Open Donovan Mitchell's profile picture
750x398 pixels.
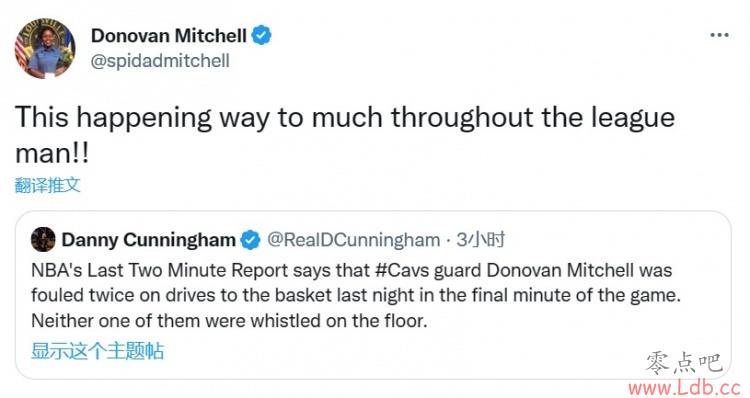click(x=45, y=48)
